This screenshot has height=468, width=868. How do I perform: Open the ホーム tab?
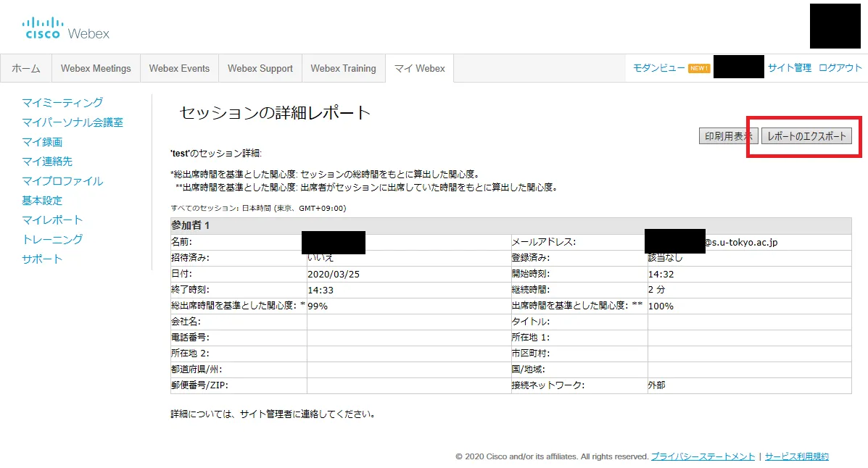[x=26, y=69]
